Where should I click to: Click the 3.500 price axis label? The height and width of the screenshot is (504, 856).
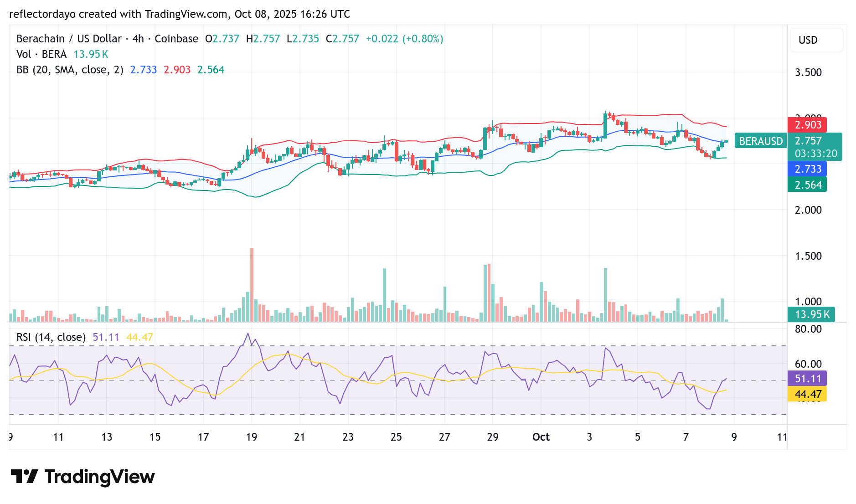808,72
